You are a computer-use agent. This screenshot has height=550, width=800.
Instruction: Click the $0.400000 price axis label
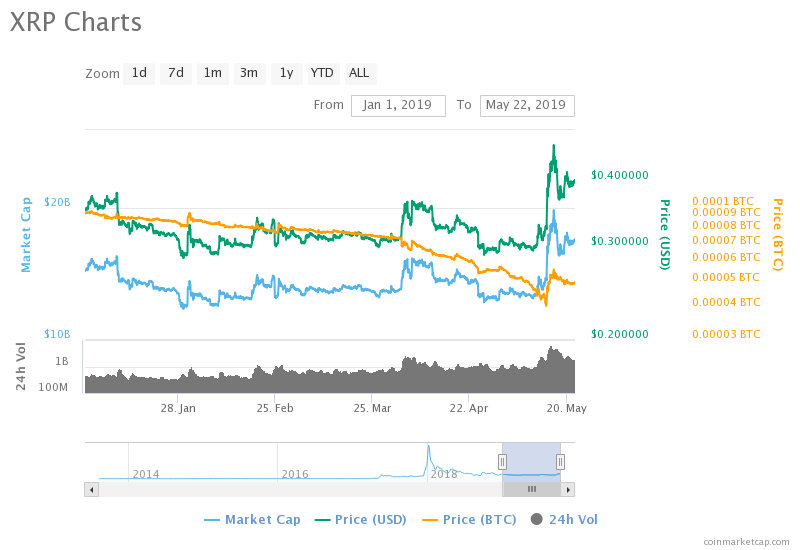(x=620, y=175)
